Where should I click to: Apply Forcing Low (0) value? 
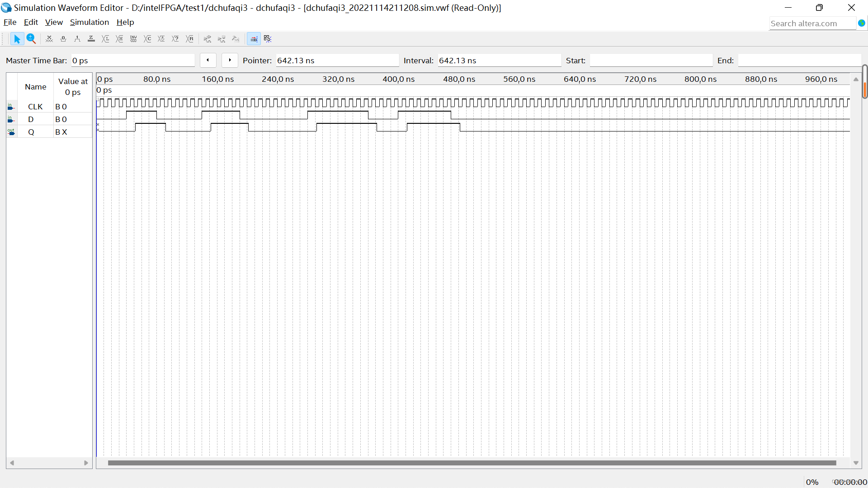pos(63,39)
